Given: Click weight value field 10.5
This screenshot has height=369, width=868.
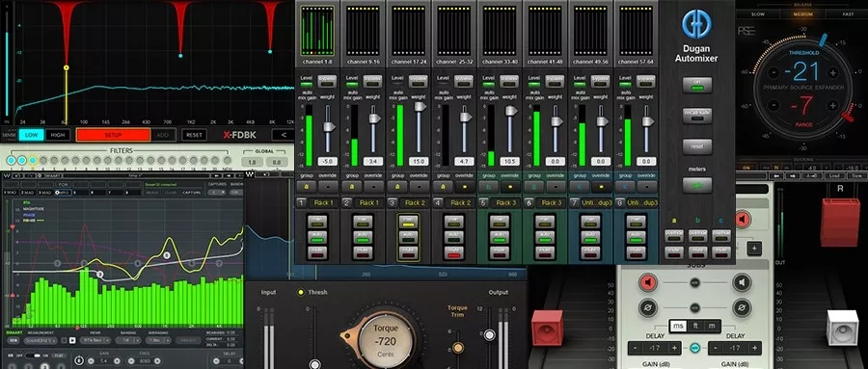Looking at the screenshot, I should (509, 162).
